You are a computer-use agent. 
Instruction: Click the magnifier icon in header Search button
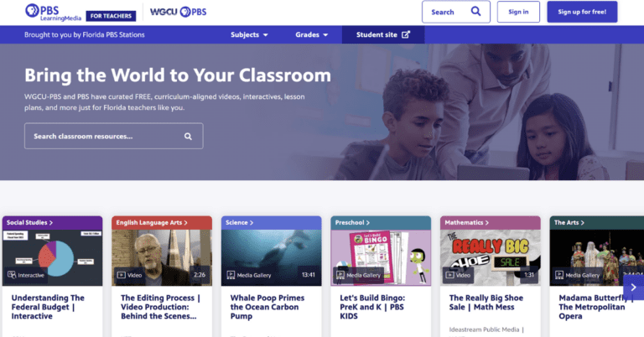[x=475, y=12]
